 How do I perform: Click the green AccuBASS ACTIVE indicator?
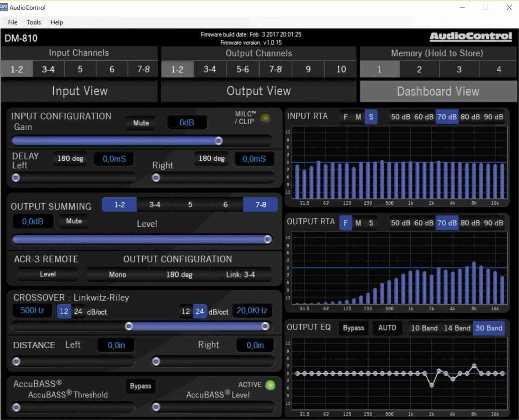pyautogui.click(x=270, y=385)
